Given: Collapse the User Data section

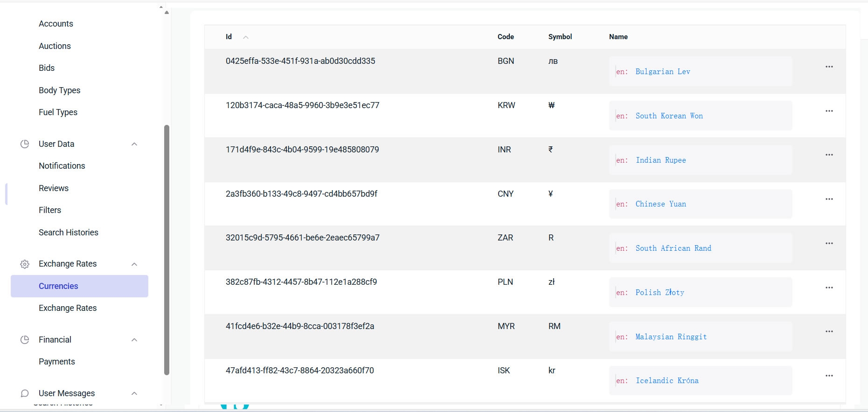Looking at the screenshot, I should pyautogui.click(x=134, y=144).
